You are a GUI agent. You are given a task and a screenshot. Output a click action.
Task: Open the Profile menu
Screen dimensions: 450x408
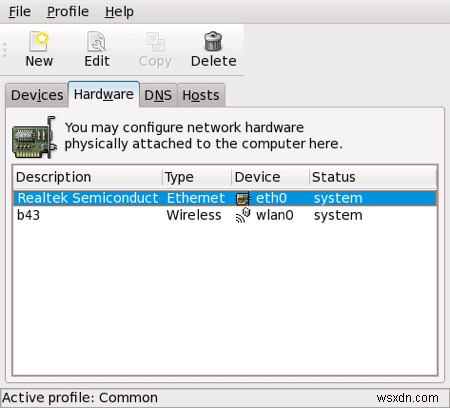[68, 12]
